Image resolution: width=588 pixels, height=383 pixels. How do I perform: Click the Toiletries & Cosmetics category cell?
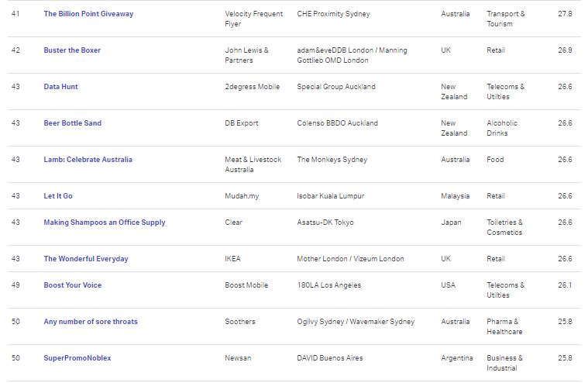pos(505,227)
